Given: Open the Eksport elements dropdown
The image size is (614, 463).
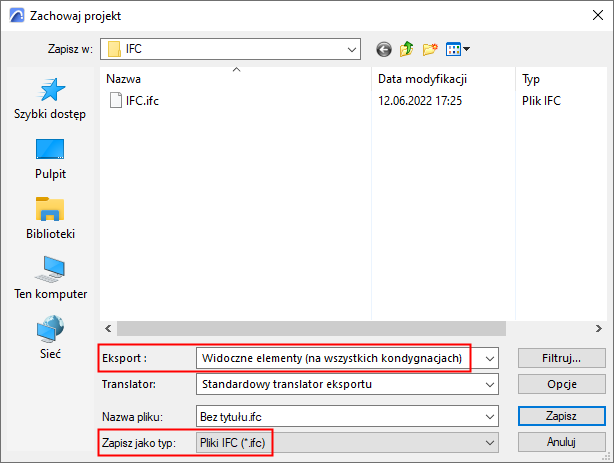Looking at the screenshot, I should pyautogui.click(x=489, y=358).
